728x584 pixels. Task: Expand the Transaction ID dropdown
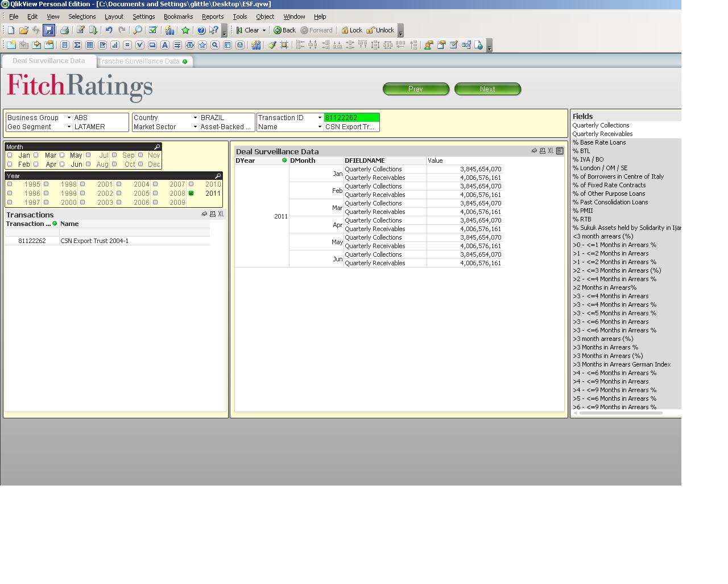point(320,118)
